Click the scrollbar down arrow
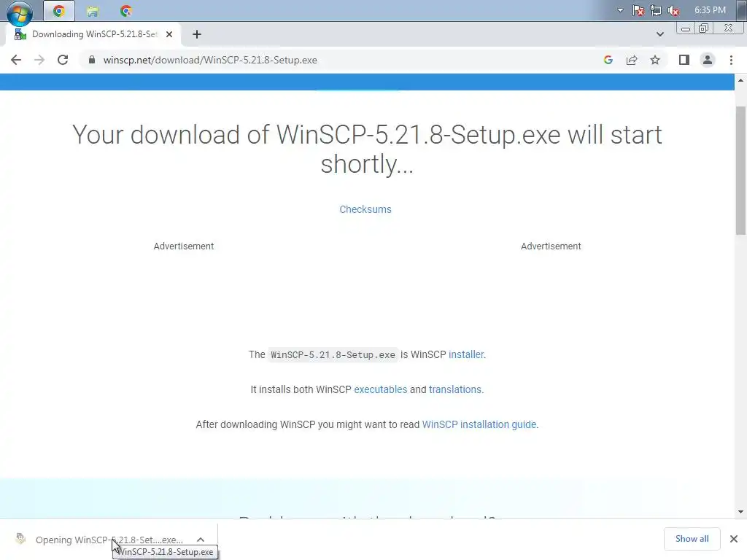The width and height of the screenshot is (747, 560). coord(740,513)
